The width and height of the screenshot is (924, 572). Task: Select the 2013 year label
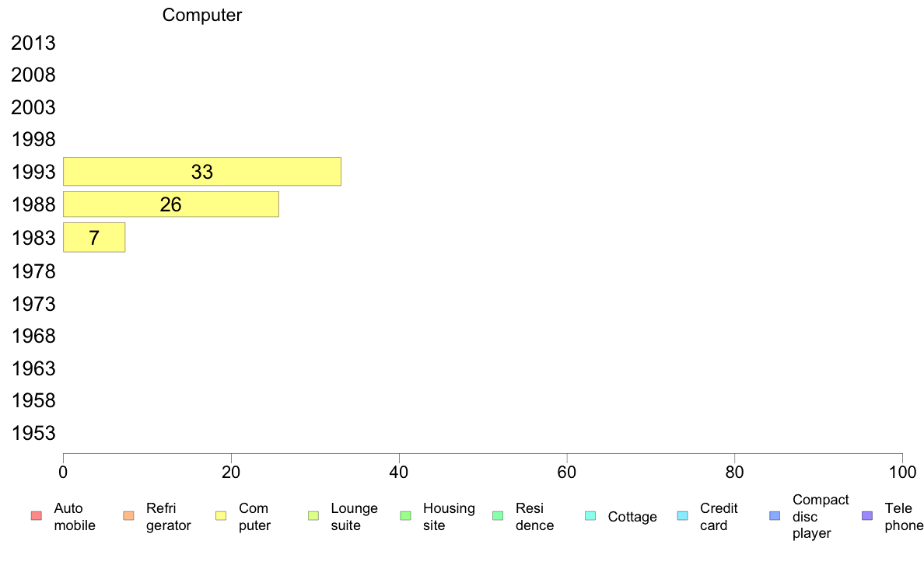pyautogui.click(x=33, y=43)
